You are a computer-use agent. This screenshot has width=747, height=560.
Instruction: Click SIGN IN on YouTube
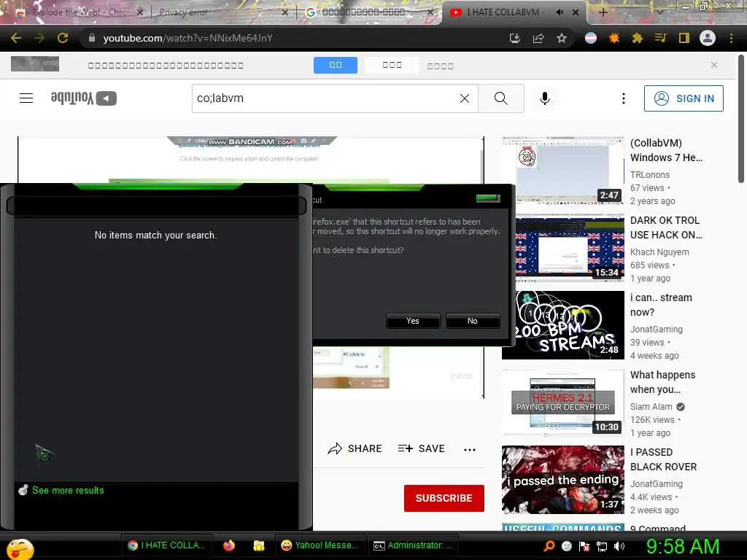(684, 98)
